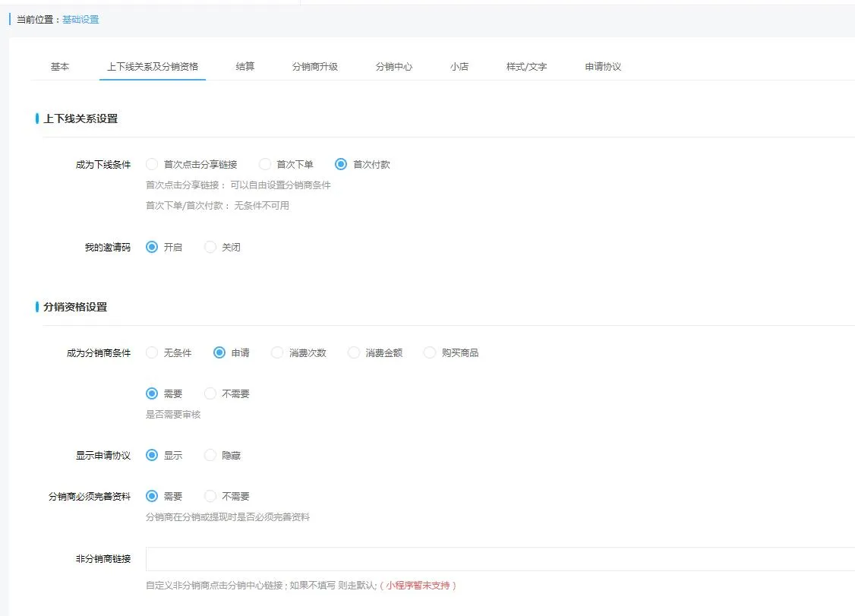
Task: Switch to the 结算 tab
Action: (245, 67)
